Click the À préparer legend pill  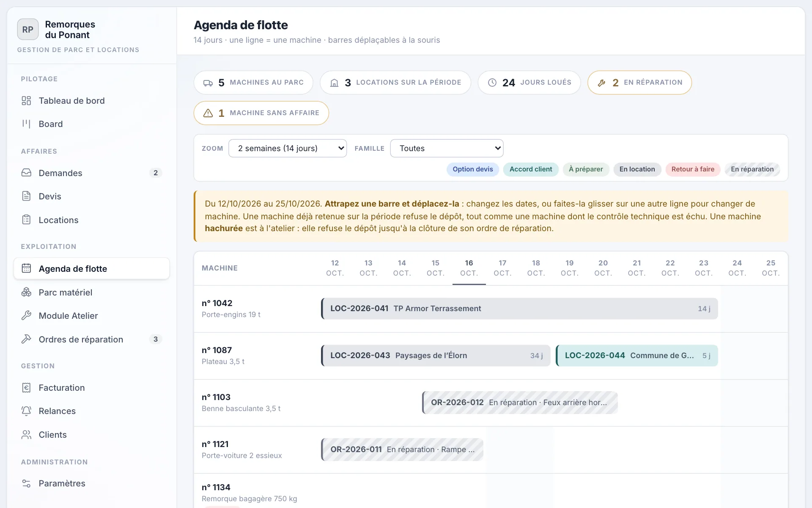point(586,169)
